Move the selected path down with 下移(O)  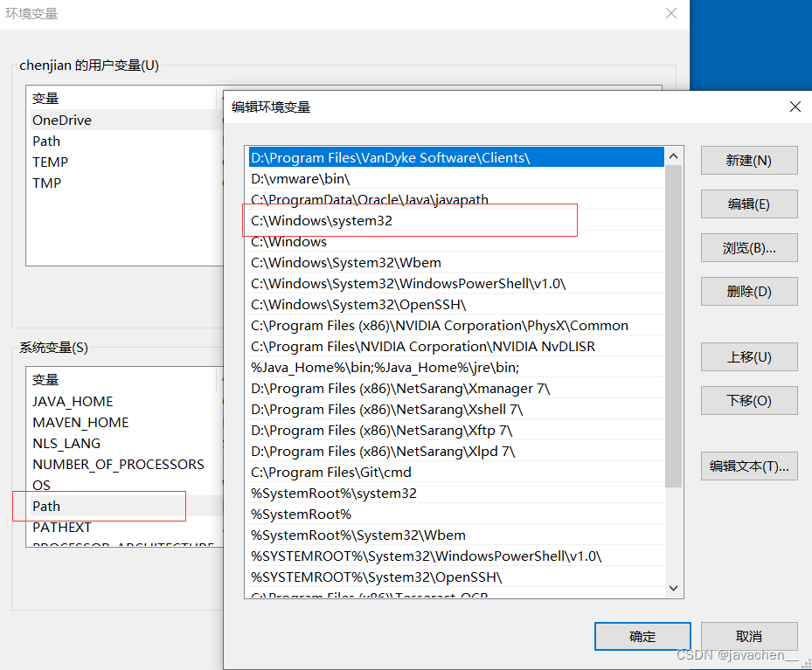(x=747, y=400)
